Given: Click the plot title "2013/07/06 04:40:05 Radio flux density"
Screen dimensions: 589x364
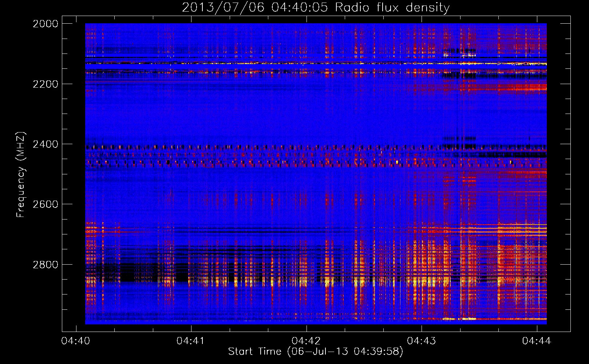Looking at the screenshot, I should 316,8.
